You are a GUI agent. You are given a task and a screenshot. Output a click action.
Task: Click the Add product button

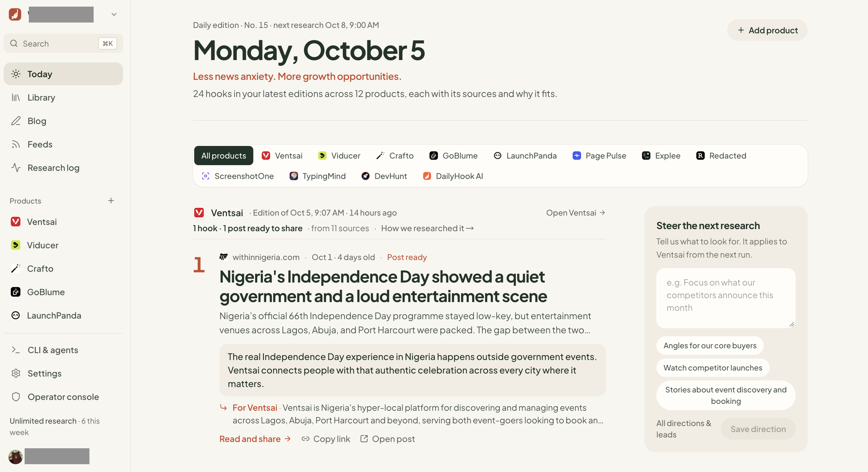(767, 30)
